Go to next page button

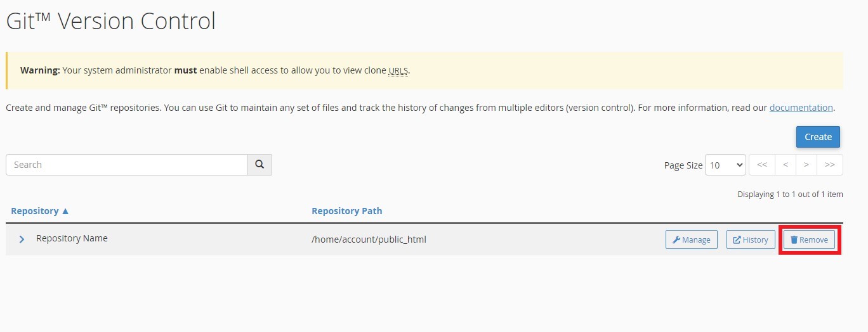tap(806, 165)
